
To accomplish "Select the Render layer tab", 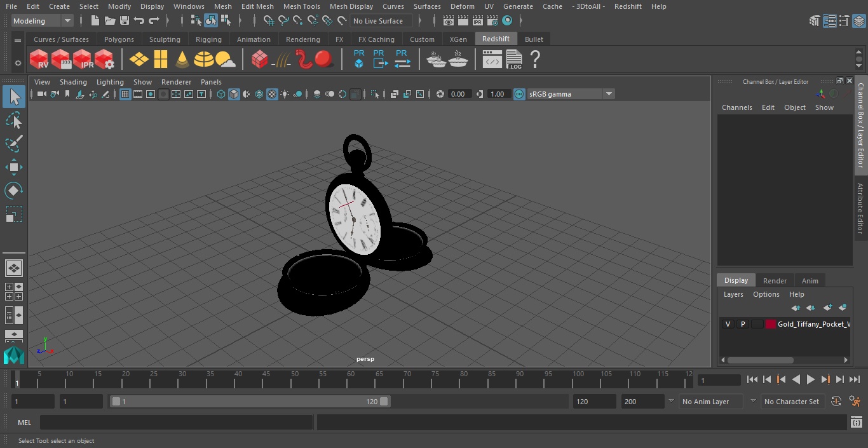I will tap(775, 281).
